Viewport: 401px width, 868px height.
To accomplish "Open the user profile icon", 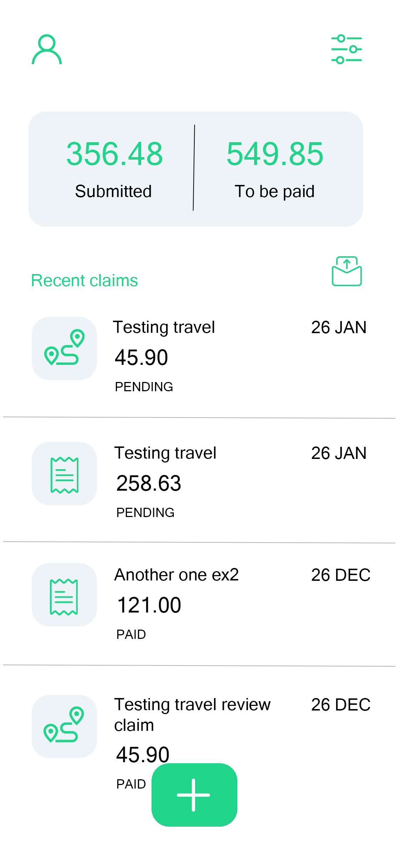I will click(x=47, y=49).
